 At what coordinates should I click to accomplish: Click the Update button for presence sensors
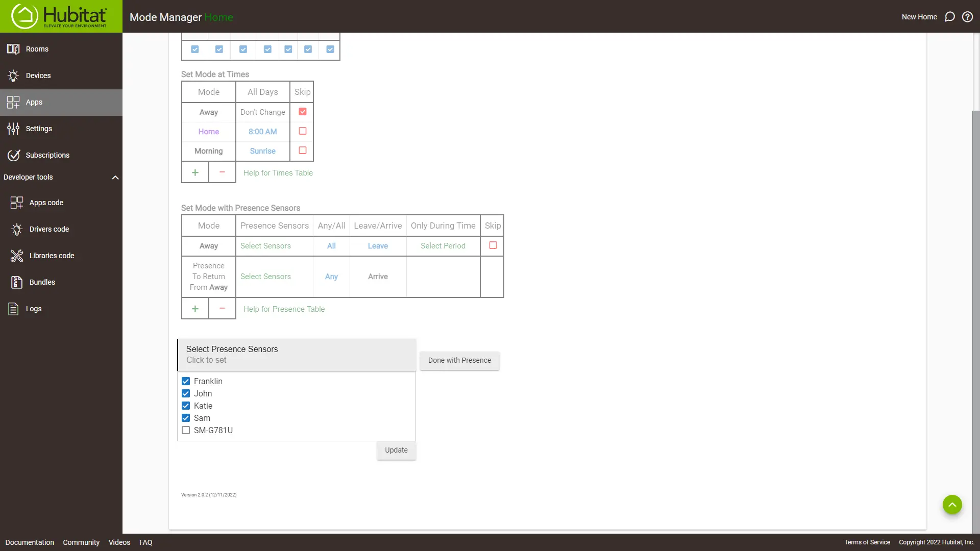(x=397, y=450)
